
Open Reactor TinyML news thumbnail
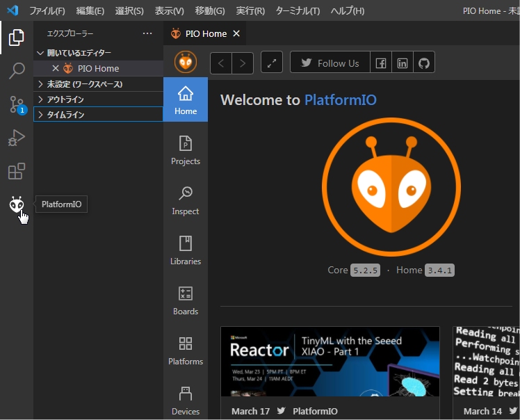point(330,362)
